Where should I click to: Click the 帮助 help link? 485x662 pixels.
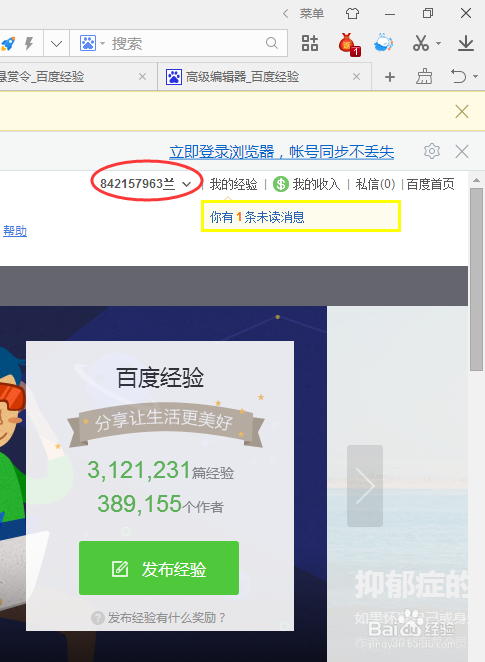(x=15, y=231)
